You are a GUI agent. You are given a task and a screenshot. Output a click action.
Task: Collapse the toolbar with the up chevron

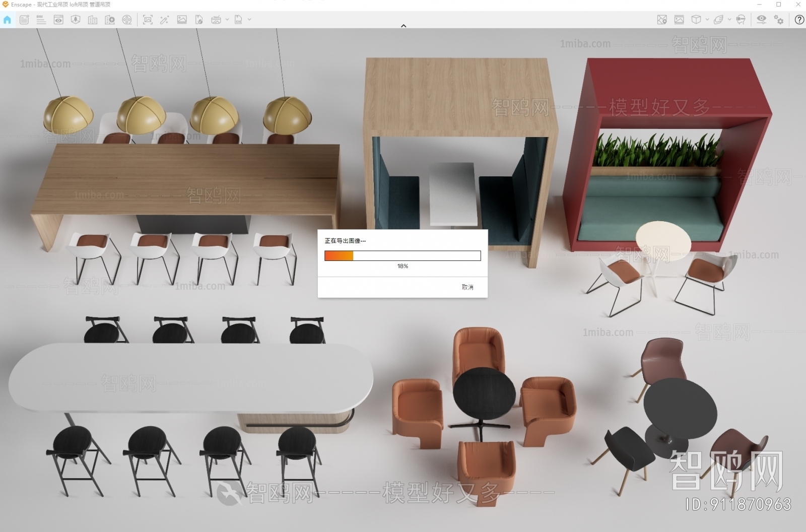point(404,26)
